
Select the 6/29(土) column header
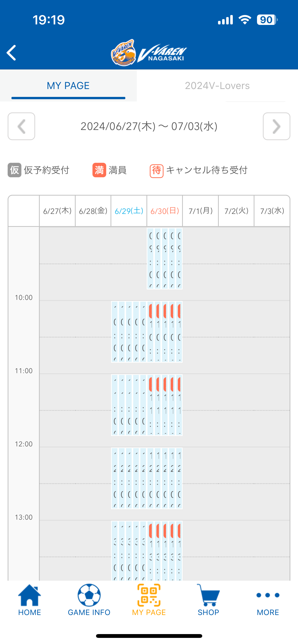click(129, 211)
